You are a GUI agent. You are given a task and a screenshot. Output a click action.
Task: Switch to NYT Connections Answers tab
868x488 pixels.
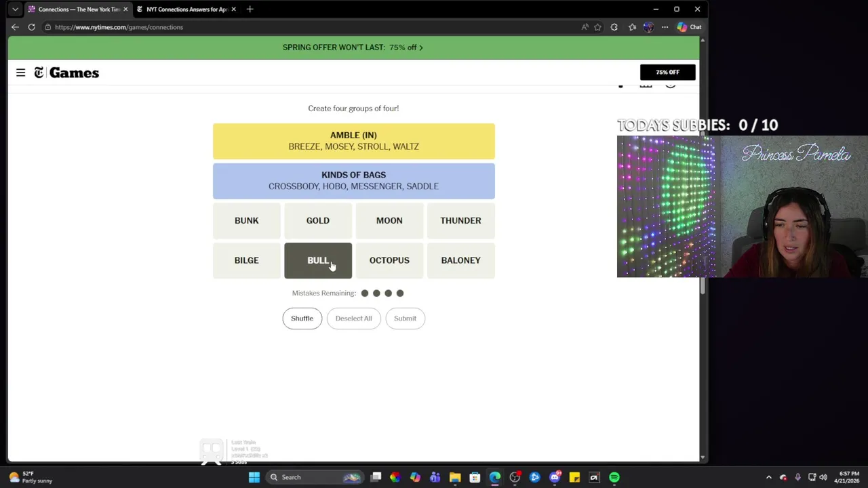186,9
